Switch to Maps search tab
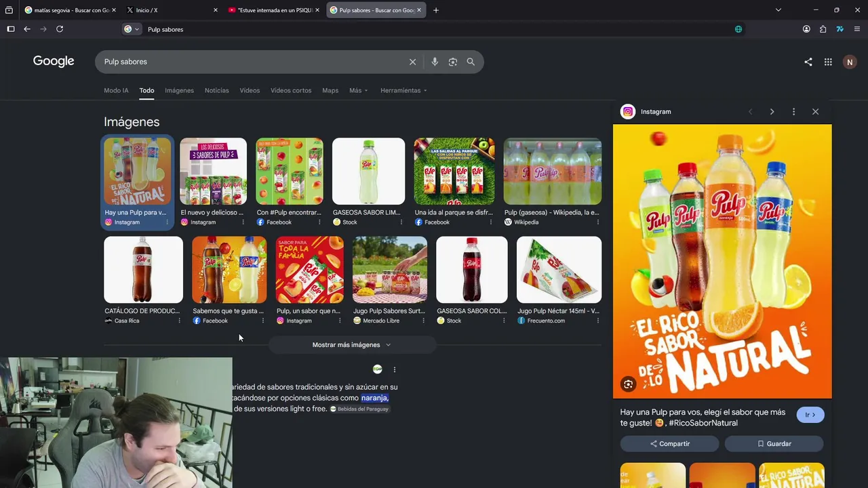The height and width of the screenshot is (488, 868). coord(330,90)
